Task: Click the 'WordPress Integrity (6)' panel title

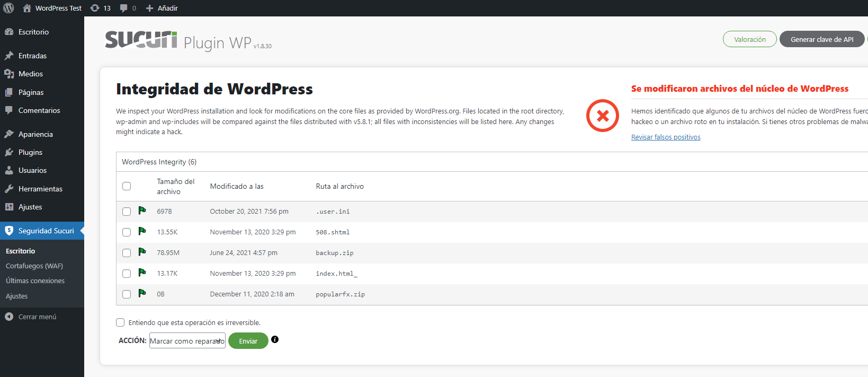Action: [x=159, y=162]
